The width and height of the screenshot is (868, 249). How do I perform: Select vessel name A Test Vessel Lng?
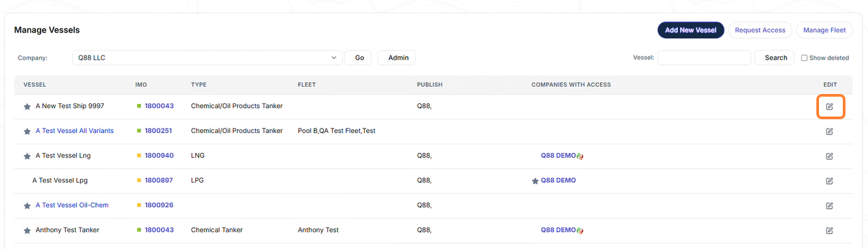(63, 156)
